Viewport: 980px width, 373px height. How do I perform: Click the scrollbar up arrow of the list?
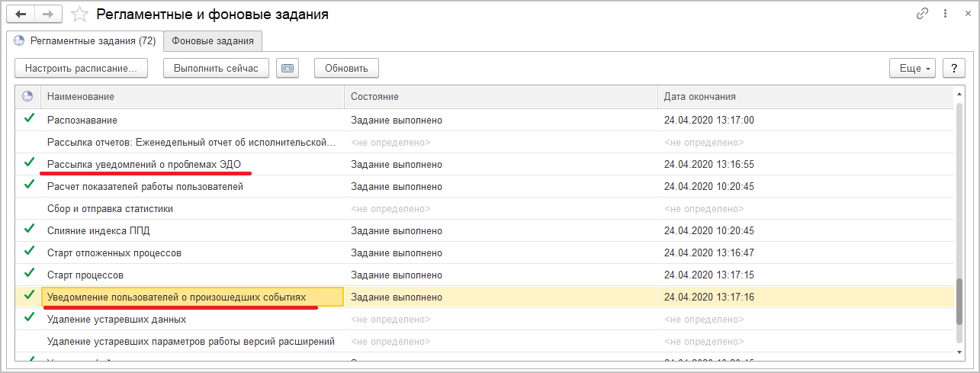click(959, 95)
